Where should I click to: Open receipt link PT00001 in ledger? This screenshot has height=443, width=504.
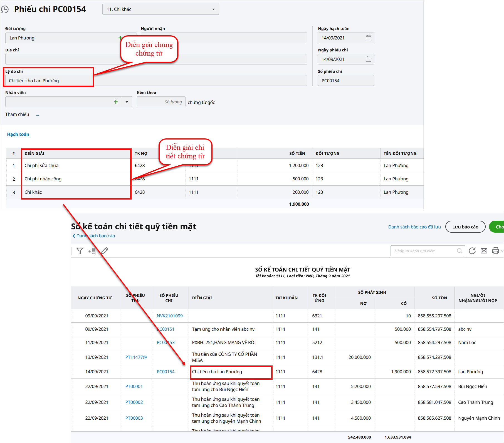pos(134,387)
